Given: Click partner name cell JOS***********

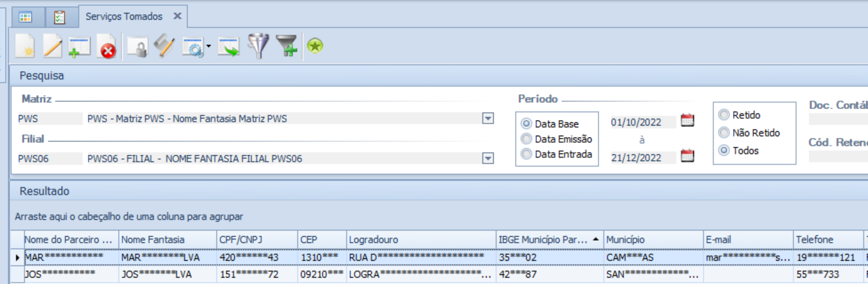Looking at the screenshot, I should tap(71, 274).
